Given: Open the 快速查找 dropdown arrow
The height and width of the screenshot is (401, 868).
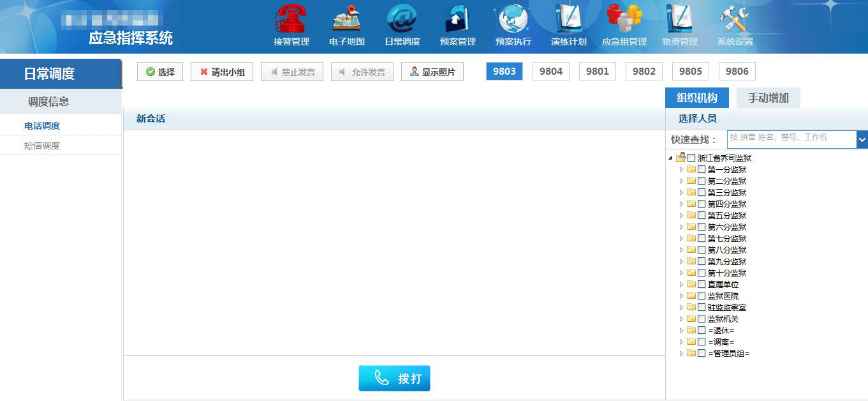Looking at the screenshot, I should pos(862,139).
